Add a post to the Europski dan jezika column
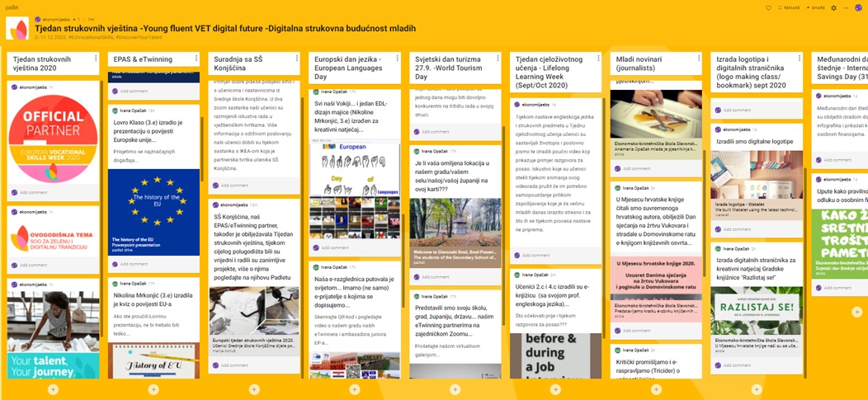The width and height of the screenshot is (868, 400). (x=354, y=389)
